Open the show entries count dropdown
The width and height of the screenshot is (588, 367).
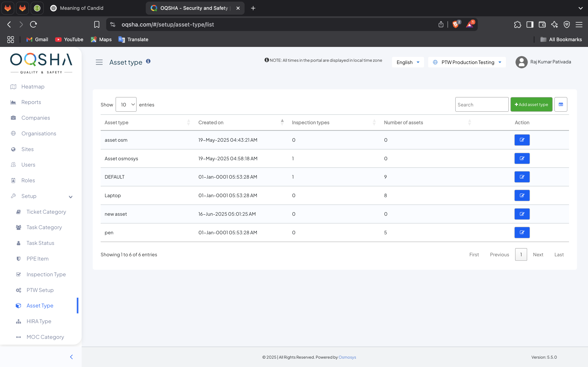126,104
